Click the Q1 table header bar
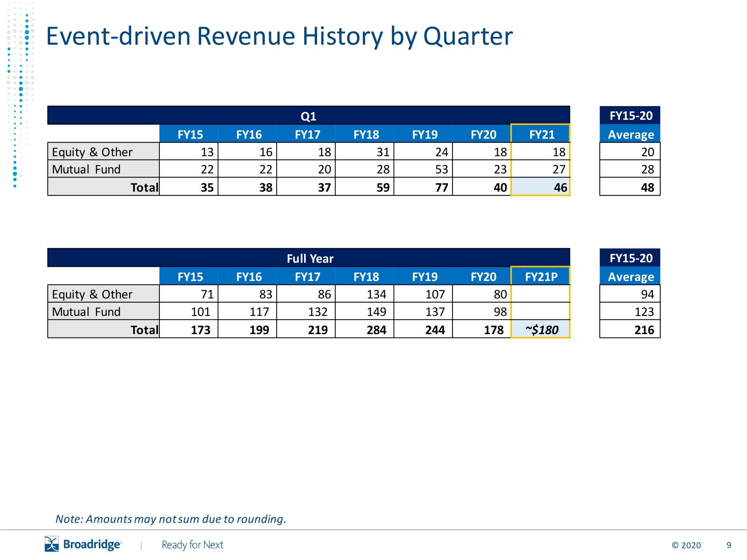Image resolution: width=747 pixels, height=560 pixels. (309, 115)
